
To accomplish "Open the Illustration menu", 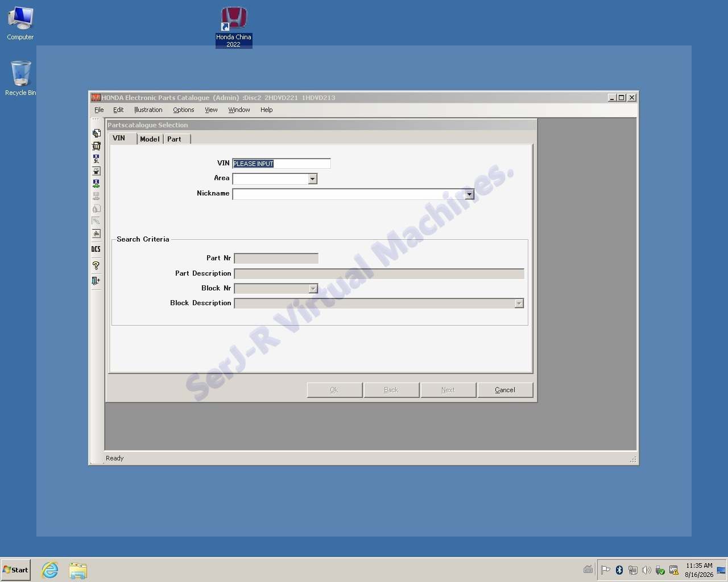I will [x=148, y=110].
